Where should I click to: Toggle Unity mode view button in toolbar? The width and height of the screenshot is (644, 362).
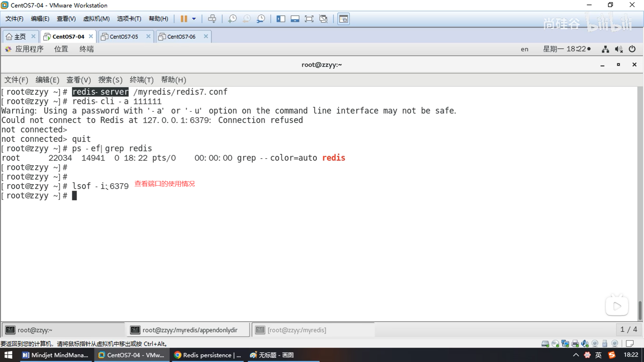click(x=323, y=19)
